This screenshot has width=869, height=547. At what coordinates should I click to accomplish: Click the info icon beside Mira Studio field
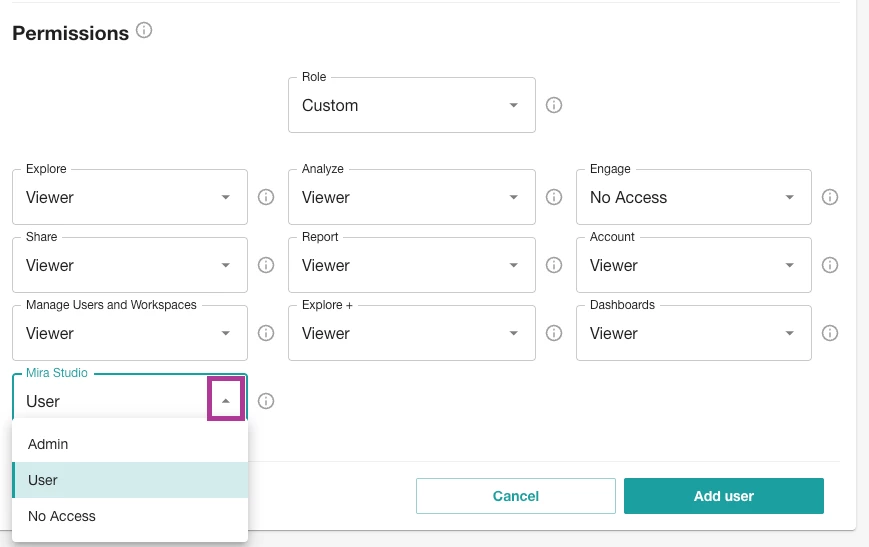[x=266, y=401]
